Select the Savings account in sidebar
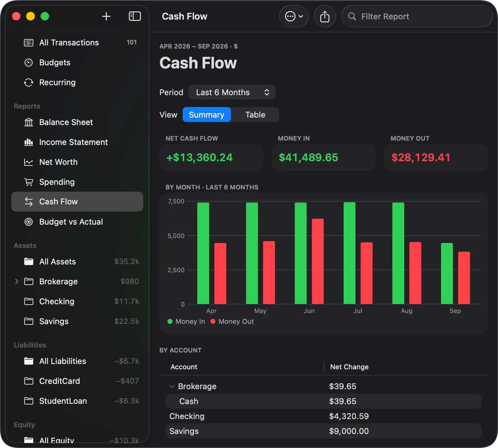Viewport: 498px width, 448px height. tap(77, 321)
